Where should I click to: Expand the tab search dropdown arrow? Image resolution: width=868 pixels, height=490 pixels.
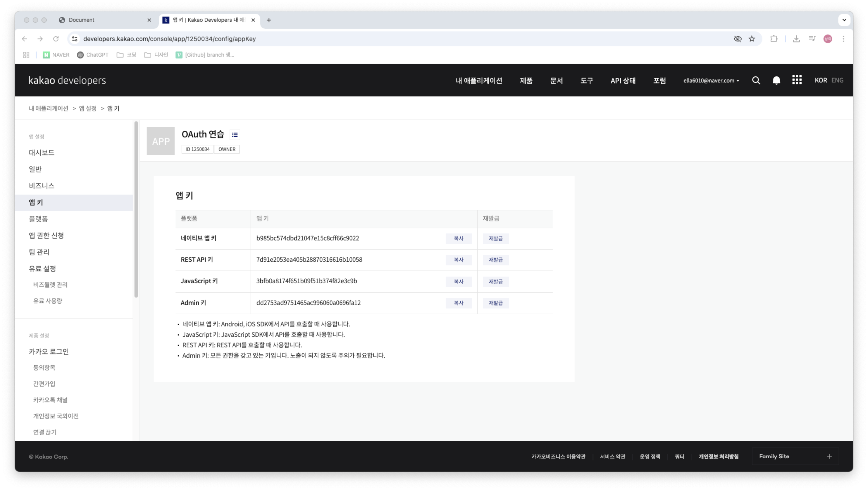click(x=844, y=20)
